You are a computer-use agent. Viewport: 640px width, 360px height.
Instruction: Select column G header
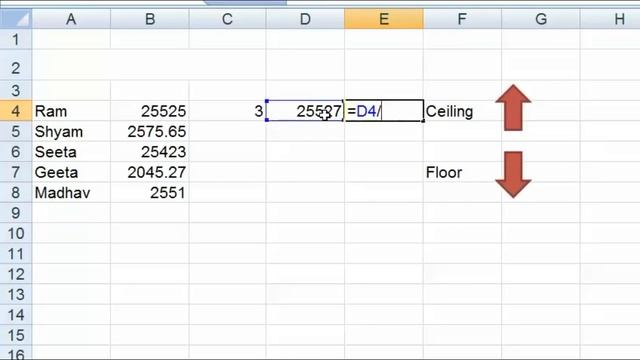(x=541, y=19)
